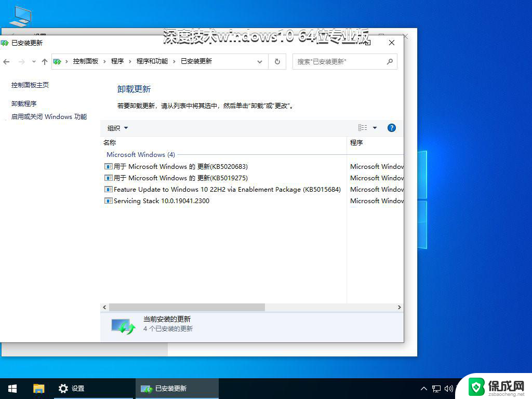Image resolution: width=532 pixels, height=399 pixels.
Task: Select 控制面板 breadcrumb in address bar
Action: click(x=86, y=61)
